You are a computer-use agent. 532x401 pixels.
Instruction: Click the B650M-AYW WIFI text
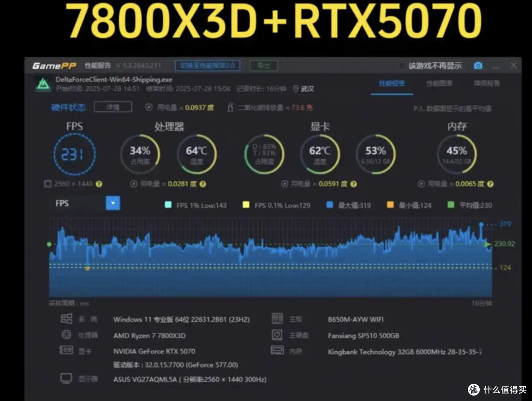pos(356,319)
